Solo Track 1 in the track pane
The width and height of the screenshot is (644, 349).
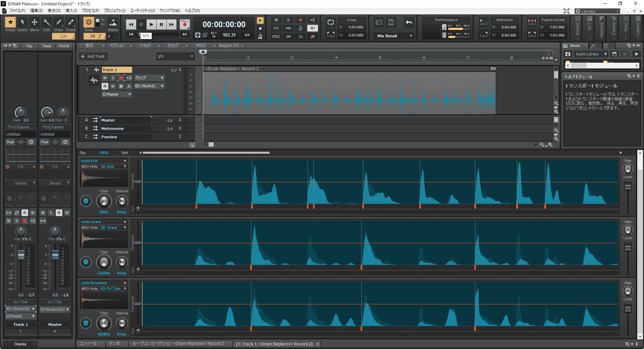[113, 78]
